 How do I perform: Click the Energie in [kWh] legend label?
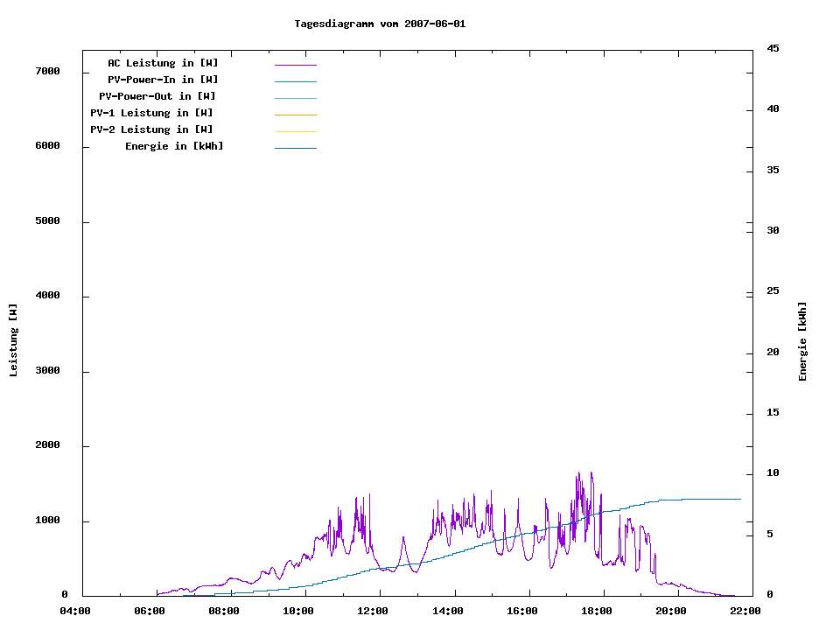174,146
